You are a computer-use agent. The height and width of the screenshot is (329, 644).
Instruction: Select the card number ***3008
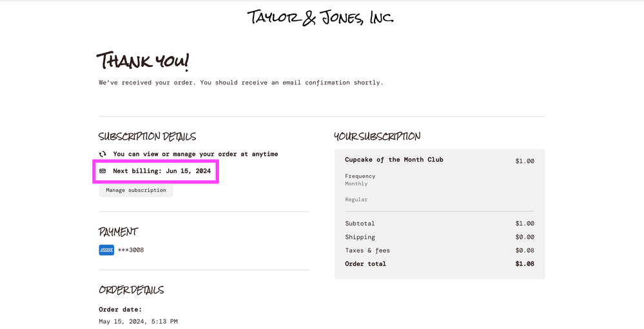click(x=131, y=250)
